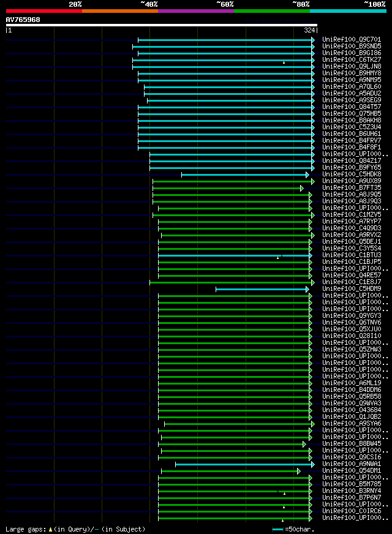This screenshot has height=534, width=392.
Task: Open hit UniRef100_C5HDK8
Action: [352, 175]
